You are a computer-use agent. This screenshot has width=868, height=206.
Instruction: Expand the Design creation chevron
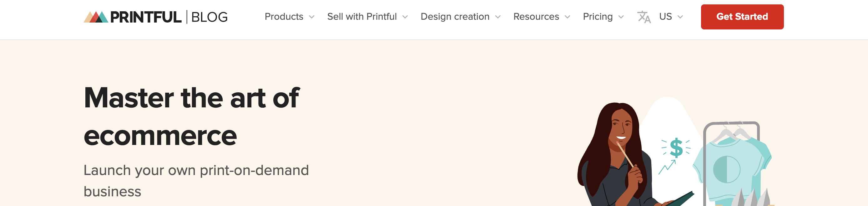pyautogui.click(x=498, y=17)
